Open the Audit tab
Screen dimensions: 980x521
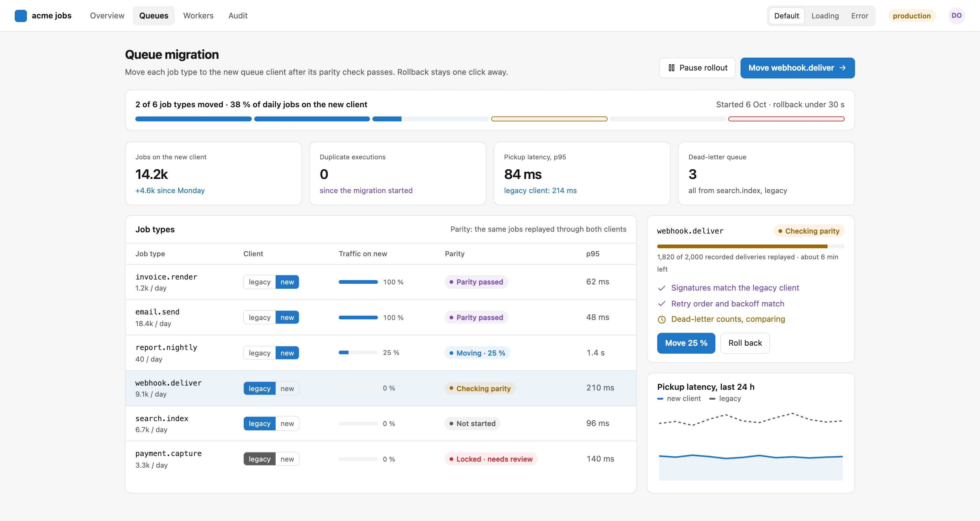pos(238,16)
